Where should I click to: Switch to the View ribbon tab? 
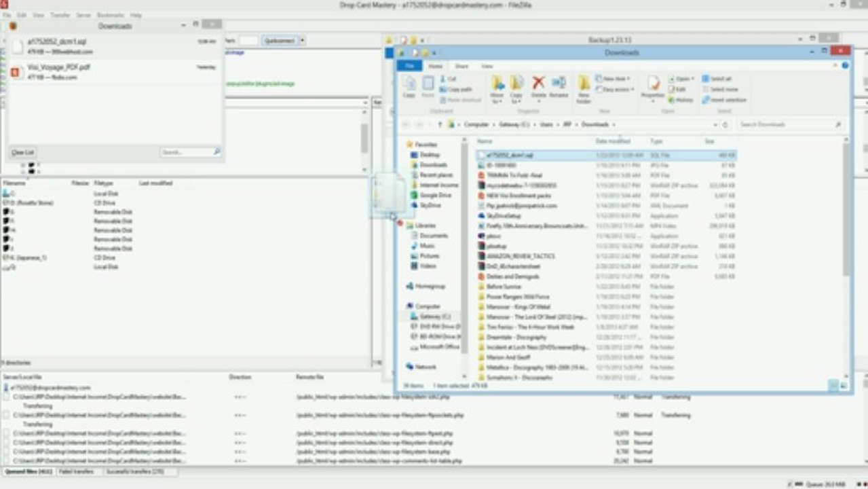pyautogui.click(x=487, y=66)
